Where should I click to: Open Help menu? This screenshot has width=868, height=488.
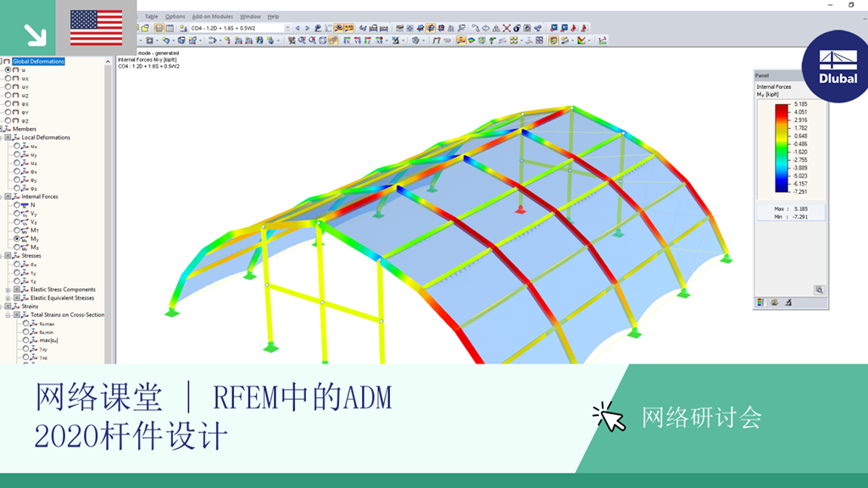point(274,17)
